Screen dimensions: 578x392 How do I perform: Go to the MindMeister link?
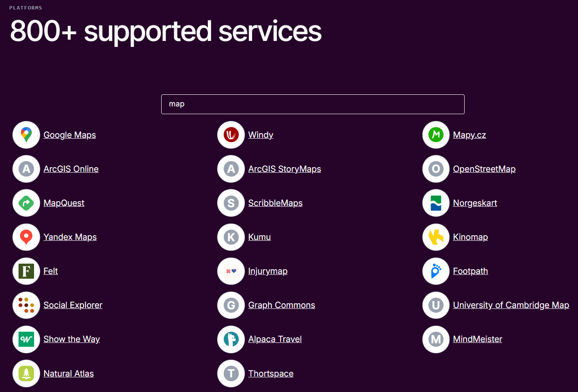478,339
